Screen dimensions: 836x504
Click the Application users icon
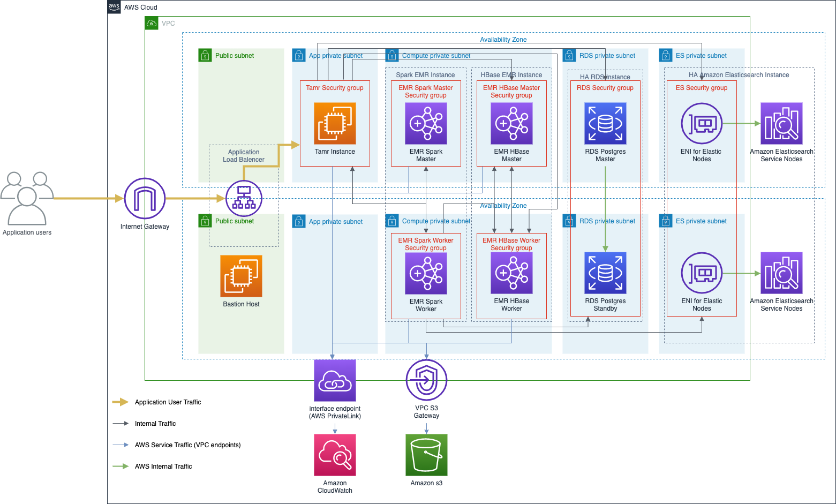tap(27, 198)
